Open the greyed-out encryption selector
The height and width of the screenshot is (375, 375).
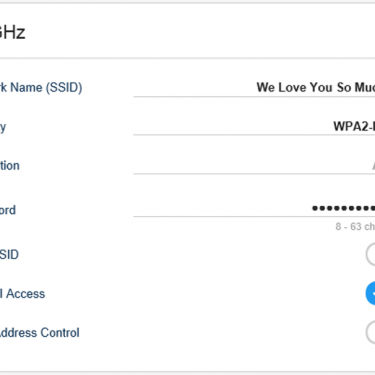tap(254, 165)
